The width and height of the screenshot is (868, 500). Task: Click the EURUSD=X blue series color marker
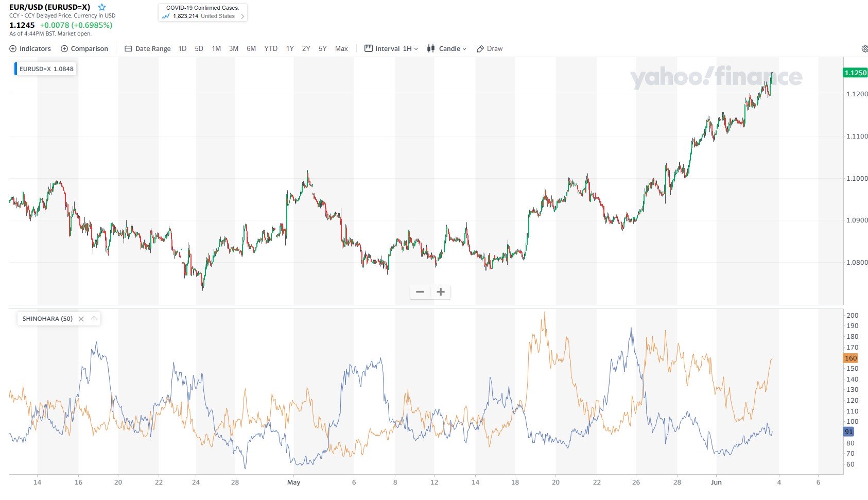point(15,68)
